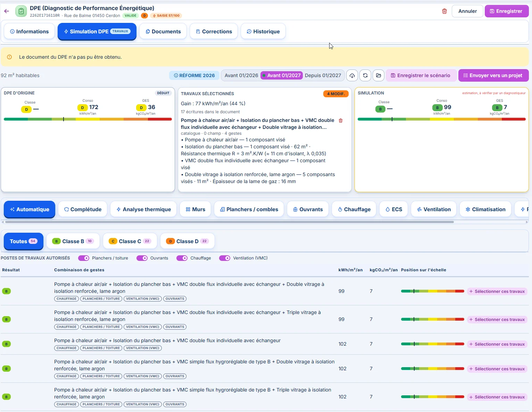Click the Simulation card energy scale bar
Viewport: 532px width, 412px height.
coord(441,119)
